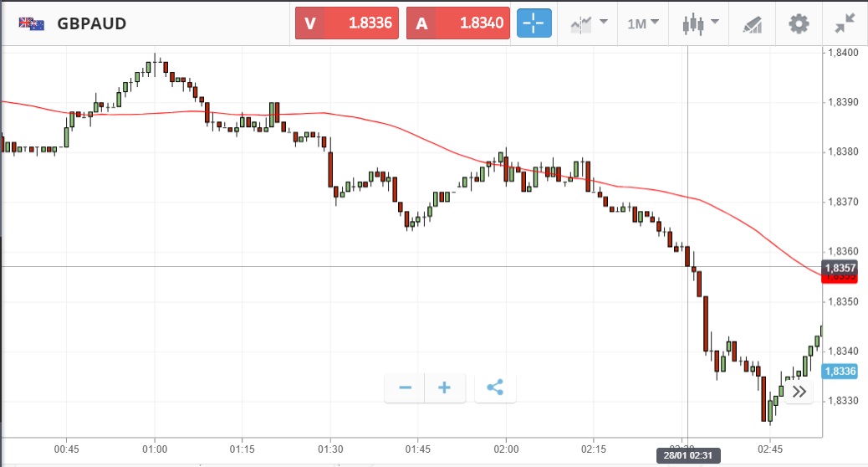Toggle the crosshair cursor button
The height and width of the screenshot is (467, 868).
[x=534, y=23]
